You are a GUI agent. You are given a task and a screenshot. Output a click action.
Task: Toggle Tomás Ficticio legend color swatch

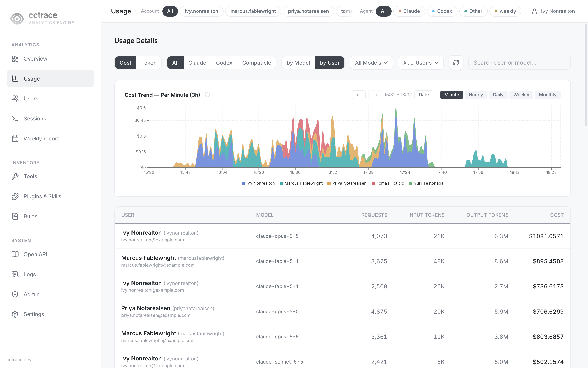point(373,183)
